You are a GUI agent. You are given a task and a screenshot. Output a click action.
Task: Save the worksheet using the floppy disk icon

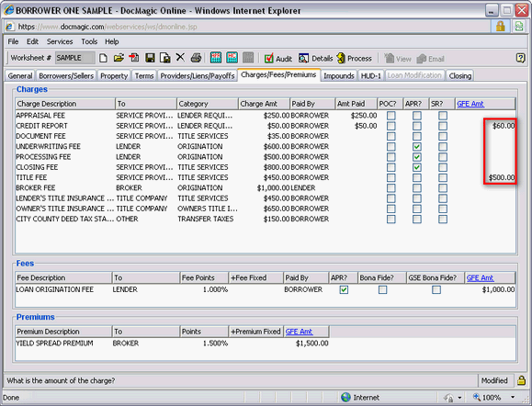150,58
